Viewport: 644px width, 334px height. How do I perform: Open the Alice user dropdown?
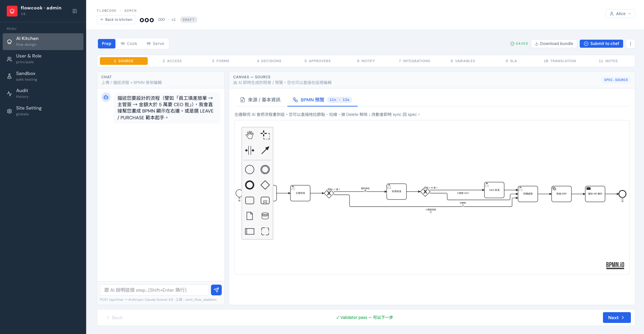(x=620, y=14)
